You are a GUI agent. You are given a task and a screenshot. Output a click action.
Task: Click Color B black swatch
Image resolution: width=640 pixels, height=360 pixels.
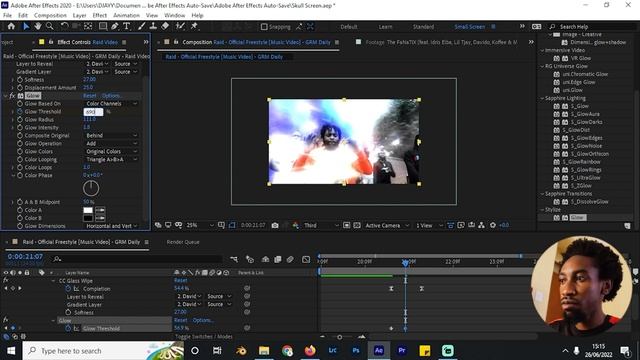(x=88, y=218)
